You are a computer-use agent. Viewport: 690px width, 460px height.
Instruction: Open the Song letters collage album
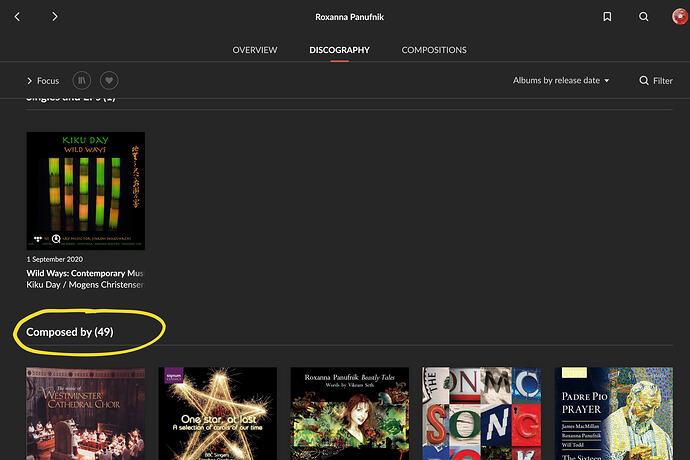(x=482, y=414)
